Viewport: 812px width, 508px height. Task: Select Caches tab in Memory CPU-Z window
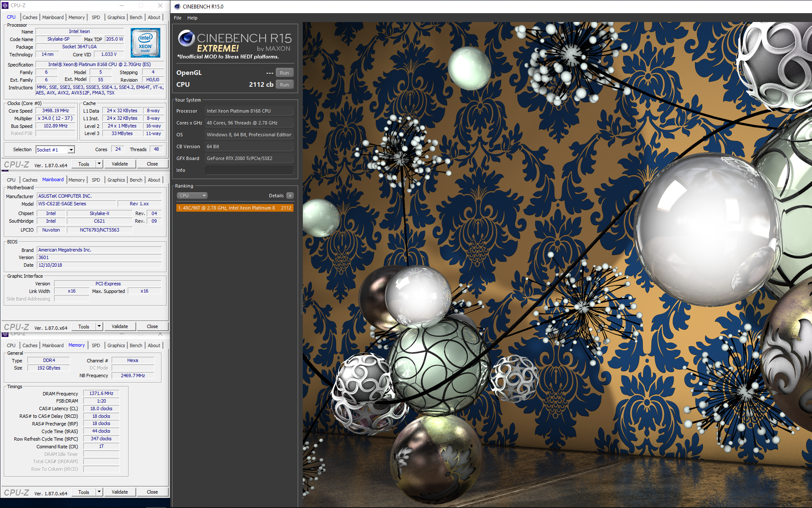tap(30, 345)
